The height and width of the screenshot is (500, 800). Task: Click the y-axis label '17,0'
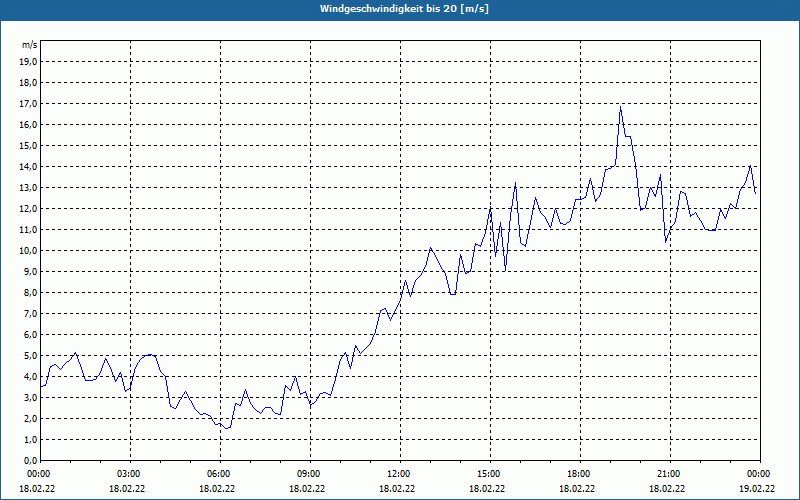(x=28, y=104)
